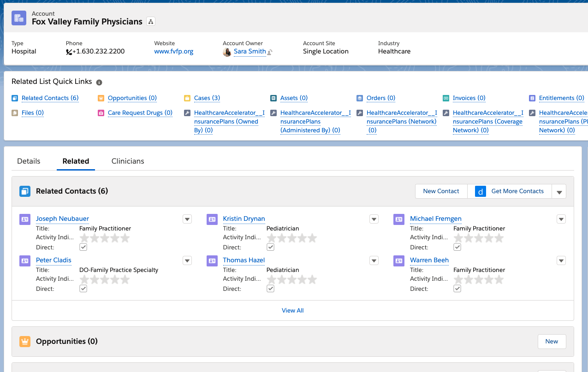Click the Orders quick link icon
Image resolution: width=588 pixels, height=372 pixels.
coord(360,98)
